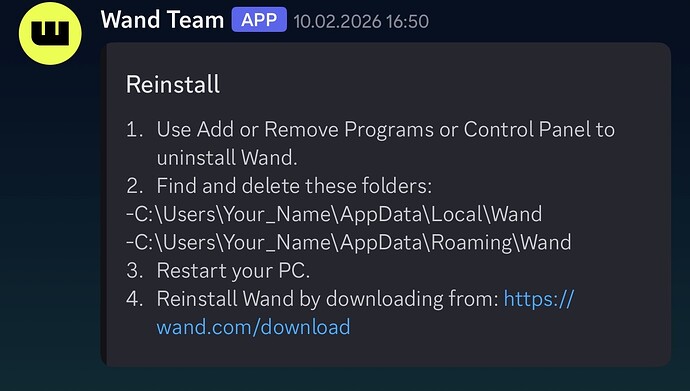
Task: Click the AppData\Local\Wand folder path
Action: point(334,215)
